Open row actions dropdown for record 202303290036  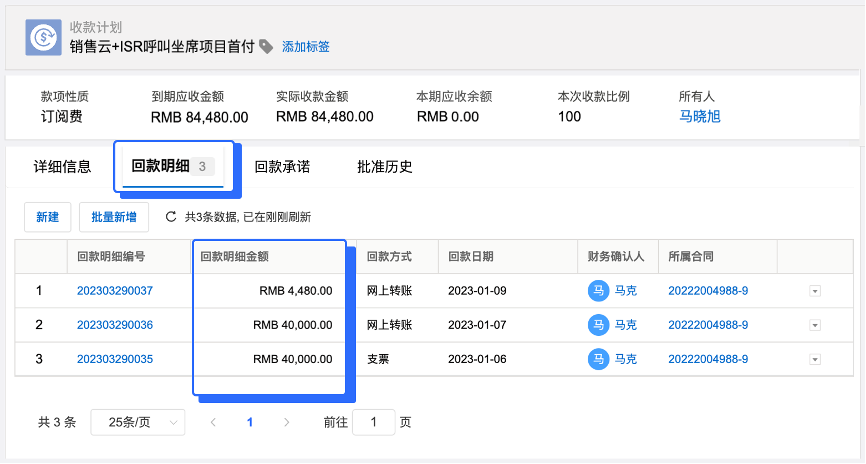pyautogui.click(x=814, y=325)
